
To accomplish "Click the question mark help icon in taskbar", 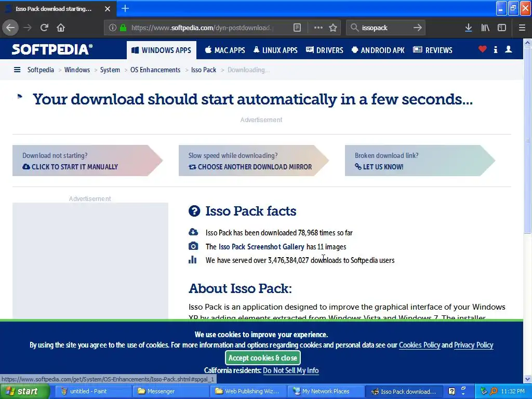I will click(x=451, y=391).
